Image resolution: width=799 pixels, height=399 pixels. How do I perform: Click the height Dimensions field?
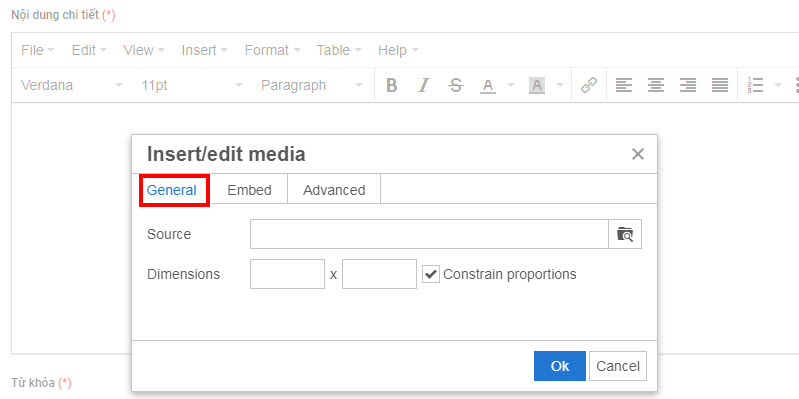379,274
